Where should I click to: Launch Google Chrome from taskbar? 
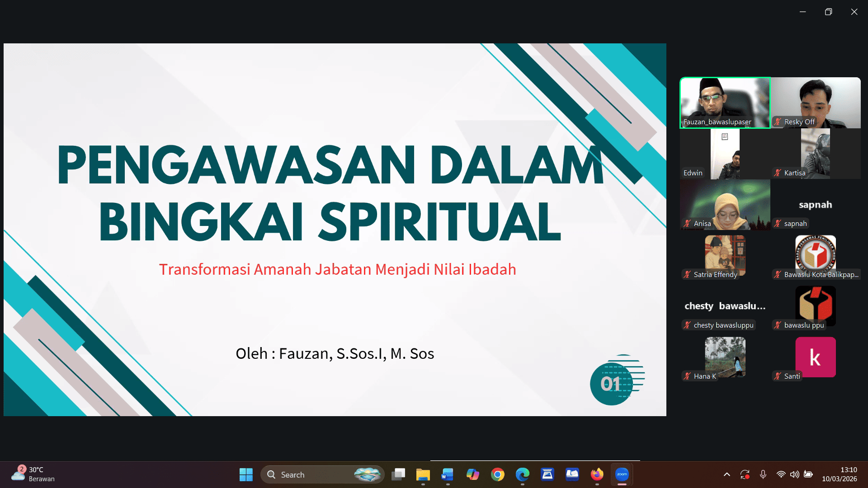pyautogui.click(x=497, y=474)
